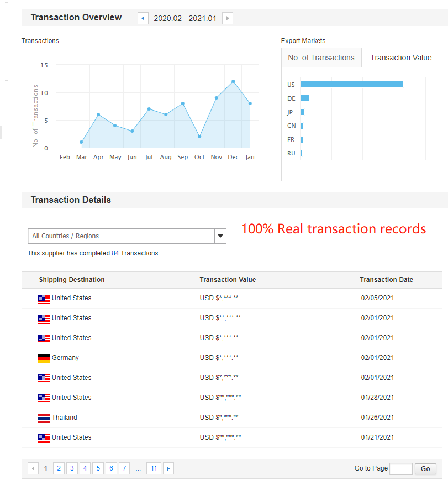Open the All Countries / Regions dropdown
The image size is (448, 480).
121,236
